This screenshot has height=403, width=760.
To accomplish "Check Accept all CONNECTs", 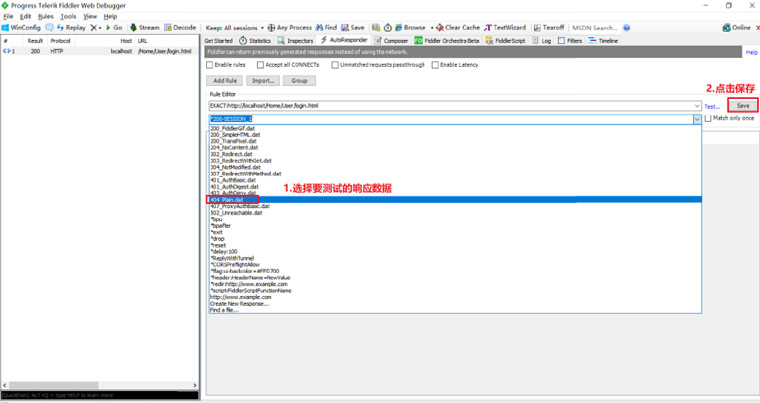I will (260, 65).
